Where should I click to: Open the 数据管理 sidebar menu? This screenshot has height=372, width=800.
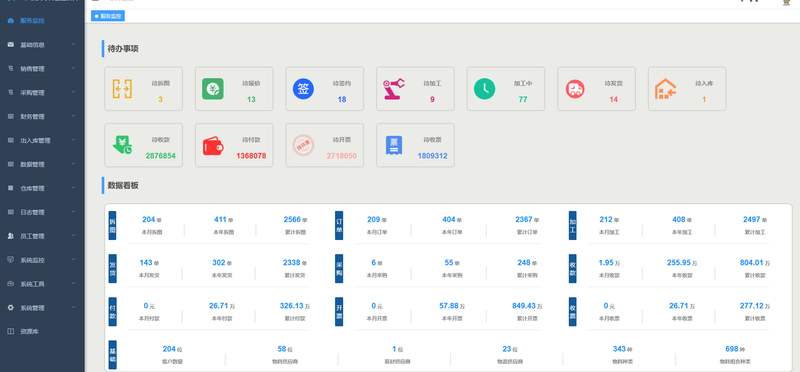pyautogui.click(x=42, y=164)
